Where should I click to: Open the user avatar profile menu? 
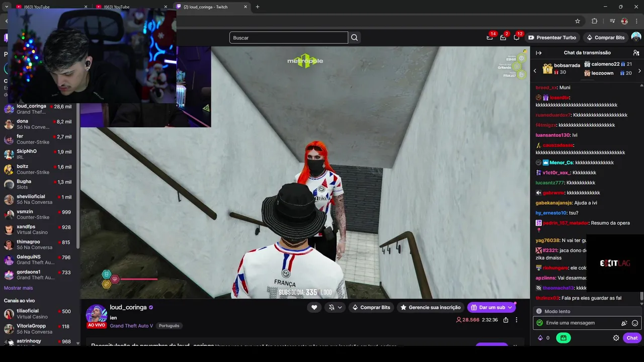pos(636,37)
